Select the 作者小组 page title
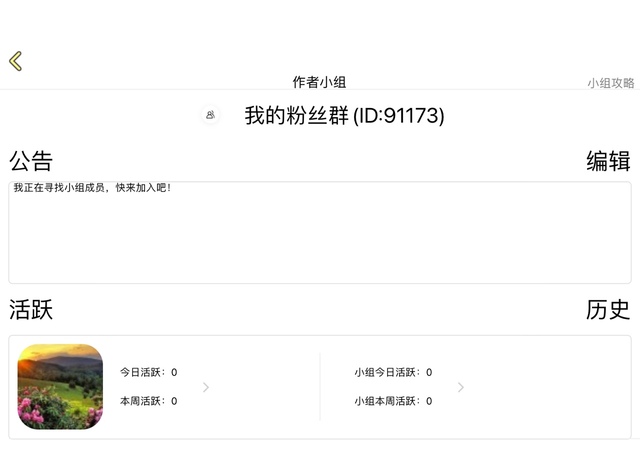 click(x=319, y=82)
